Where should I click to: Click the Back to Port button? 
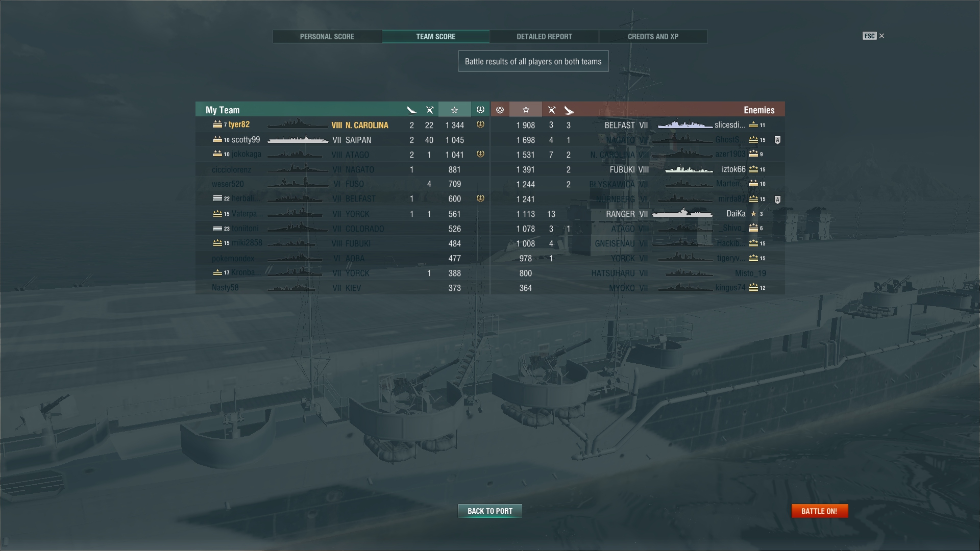click(x=490, y=511)
